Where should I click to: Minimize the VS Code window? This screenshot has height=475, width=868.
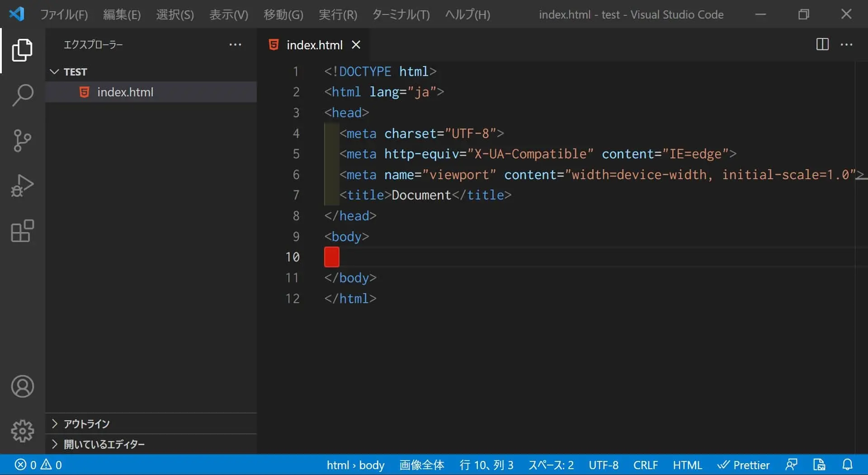760,14
